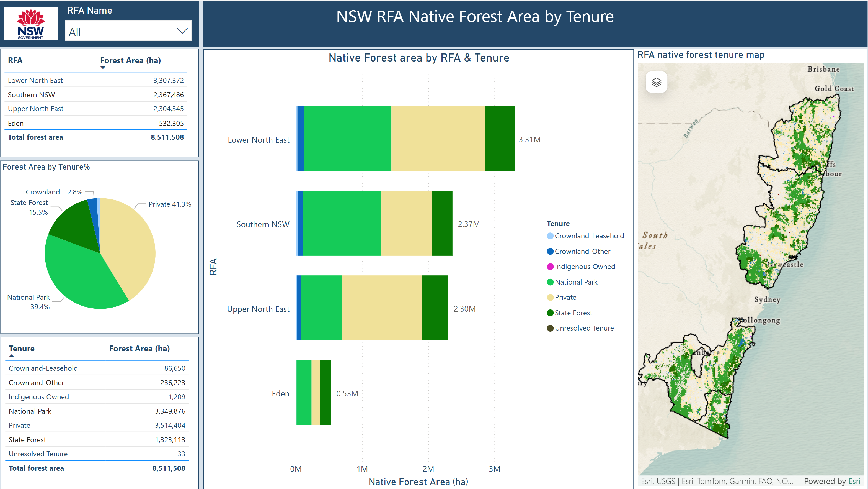Select National Park legend entry
This screenshot has width=868, height=489.
(572, 282)
